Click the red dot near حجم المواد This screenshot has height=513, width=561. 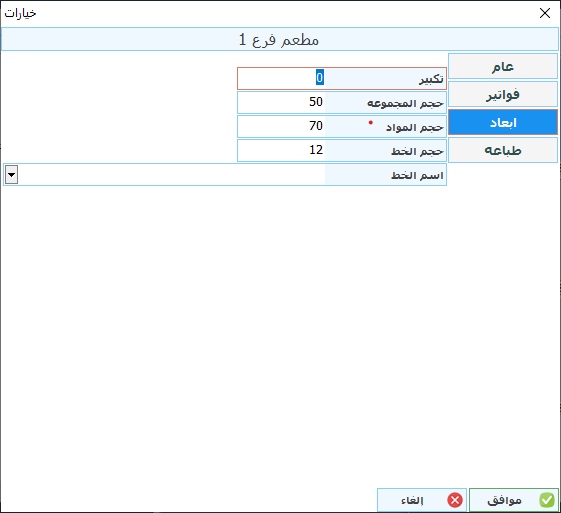(371, 123)
